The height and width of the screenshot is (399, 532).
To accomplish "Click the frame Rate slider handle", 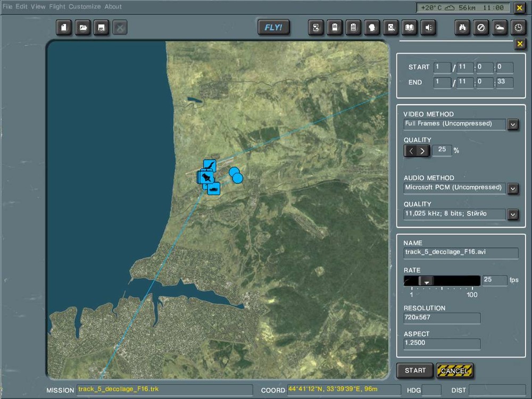I will pyautogui.click(x=426, y=281).
